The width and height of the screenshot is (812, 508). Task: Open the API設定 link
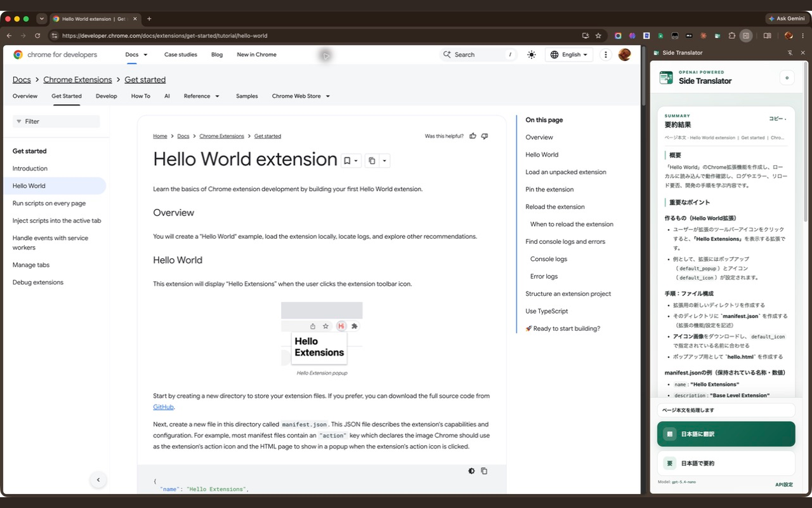[x=783, y=485]
